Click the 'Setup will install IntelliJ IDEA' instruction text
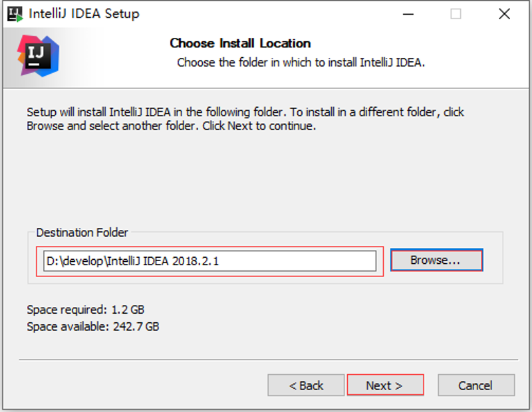 coord(245,119)
